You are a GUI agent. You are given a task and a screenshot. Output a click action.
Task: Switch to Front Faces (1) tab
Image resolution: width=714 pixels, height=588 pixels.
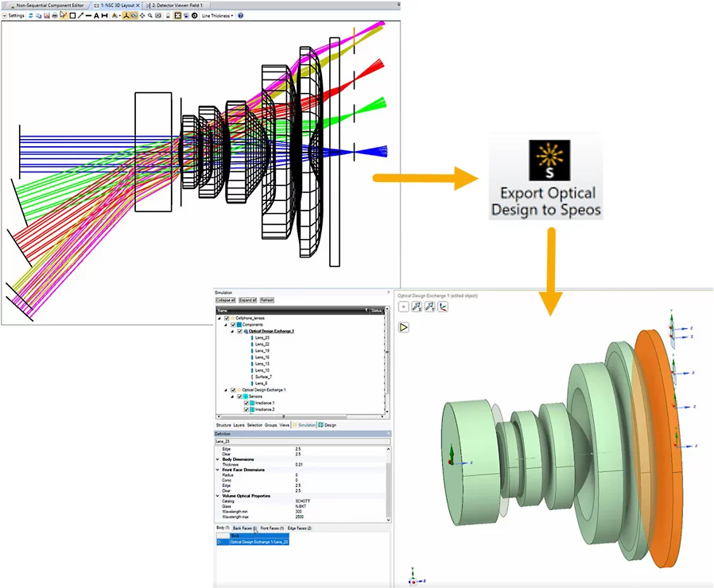pyautogui.click(x=272, y=528)
